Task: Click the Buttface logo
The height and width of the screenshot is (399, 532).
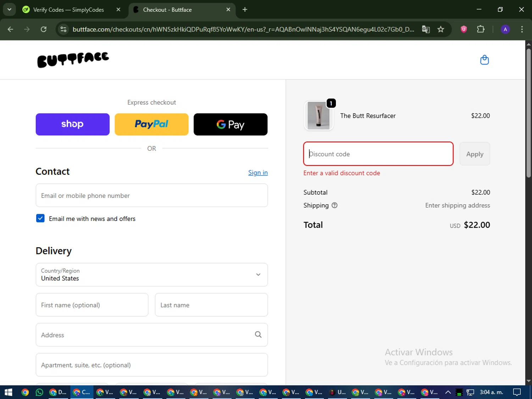Action: pos(73,60)
